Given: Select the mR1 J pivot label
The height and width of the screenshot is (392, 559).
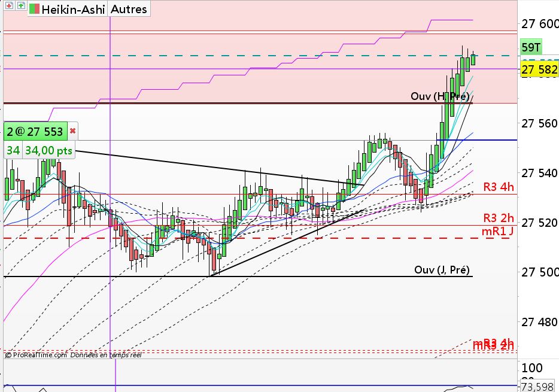Looking at the screenshot, I should pos(498,231).
